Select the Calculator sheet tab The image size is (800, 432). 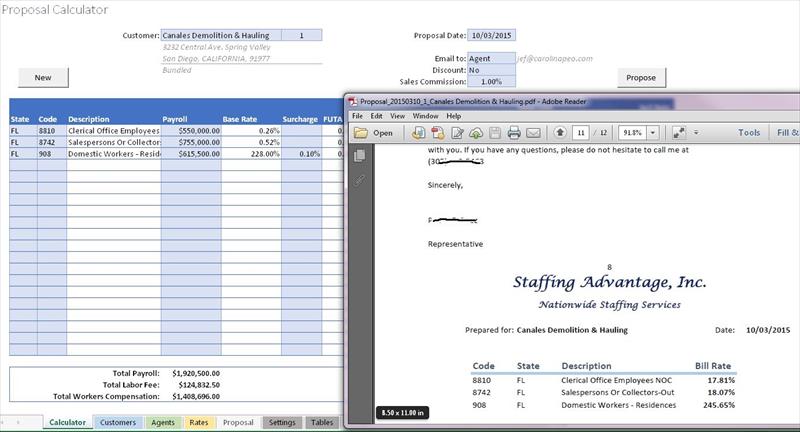click(x=67, y=422)
